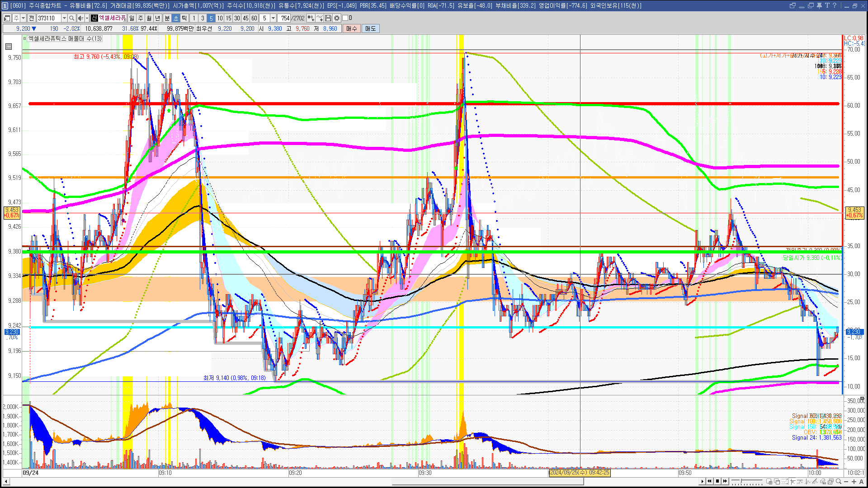Toggle the indicator checkbox on the chart legend
The width and height of the screenshot is (868, 488).
[25, 38]
